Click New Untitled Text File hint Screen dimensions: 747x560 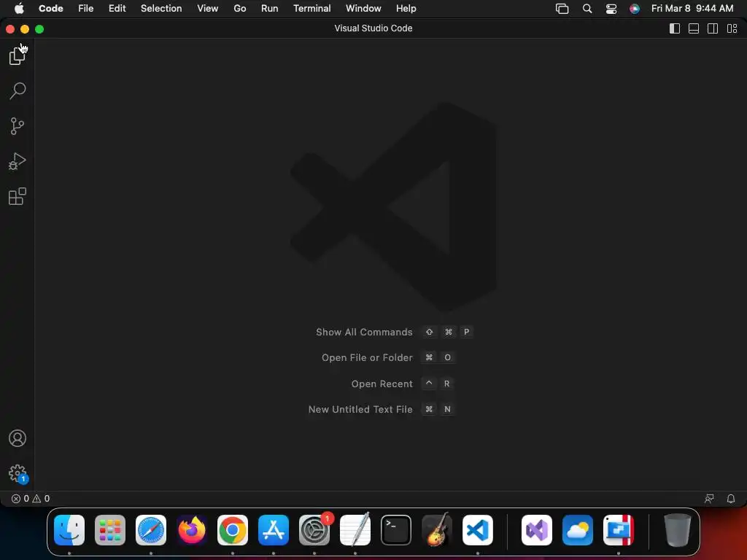[382, 409]
